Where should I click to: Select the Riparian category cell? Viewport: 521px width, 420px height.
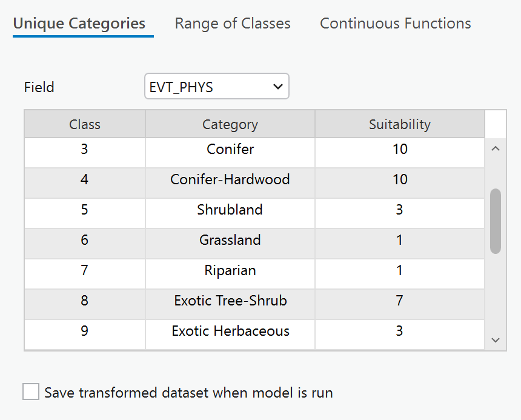pyautogui.click(x=230, y=270)
